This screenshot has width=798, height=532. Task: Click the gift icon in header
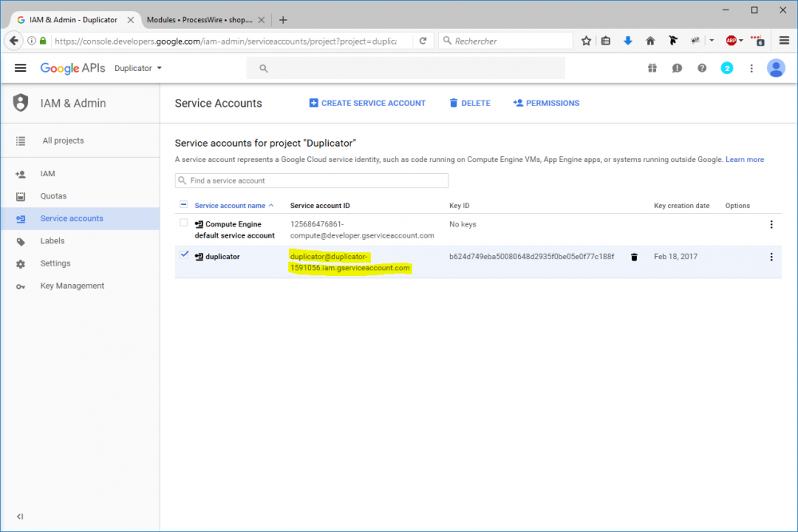[x=652, y=68]
